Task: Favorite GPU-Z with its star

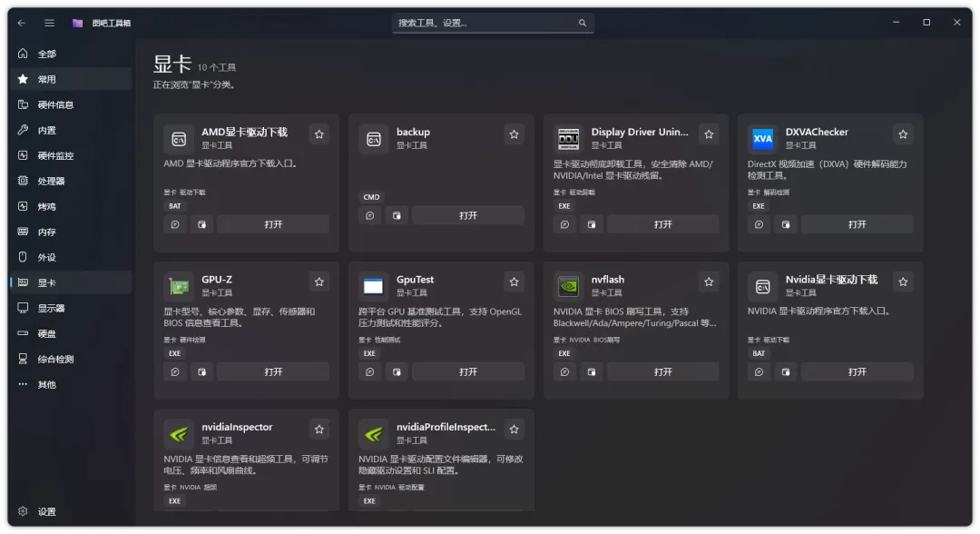Action: 319,282
